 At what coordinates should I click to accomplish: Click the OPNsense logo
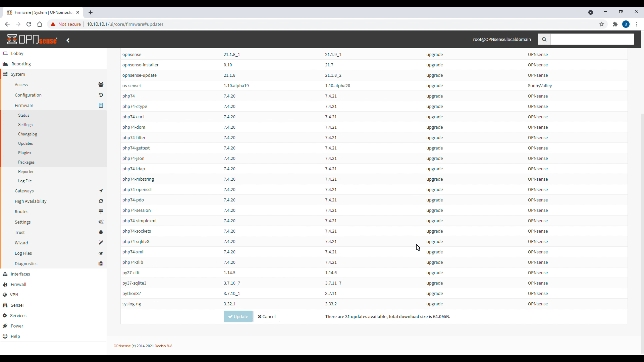pos(32,40)
